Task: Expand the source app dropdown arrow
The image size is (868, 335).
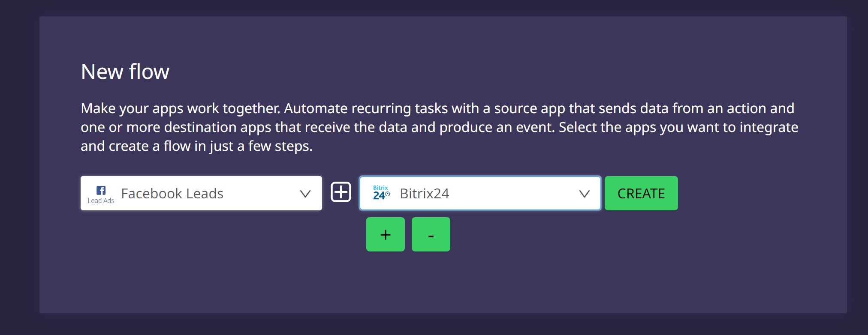Action: (305, 194)
